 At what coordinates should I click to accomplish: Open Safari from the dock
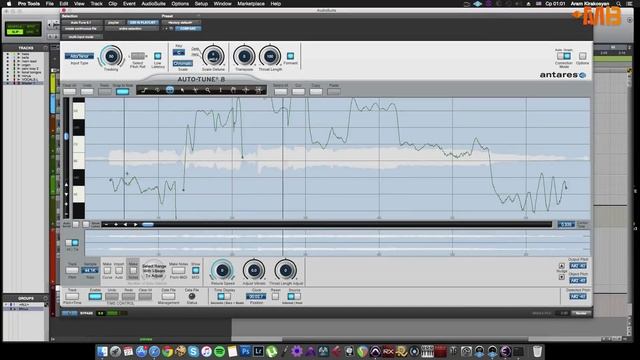pos(154,351)
